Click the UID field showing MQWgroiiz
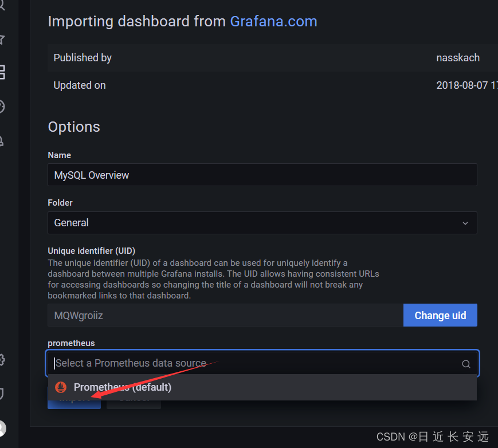 [x=225, y=315]
